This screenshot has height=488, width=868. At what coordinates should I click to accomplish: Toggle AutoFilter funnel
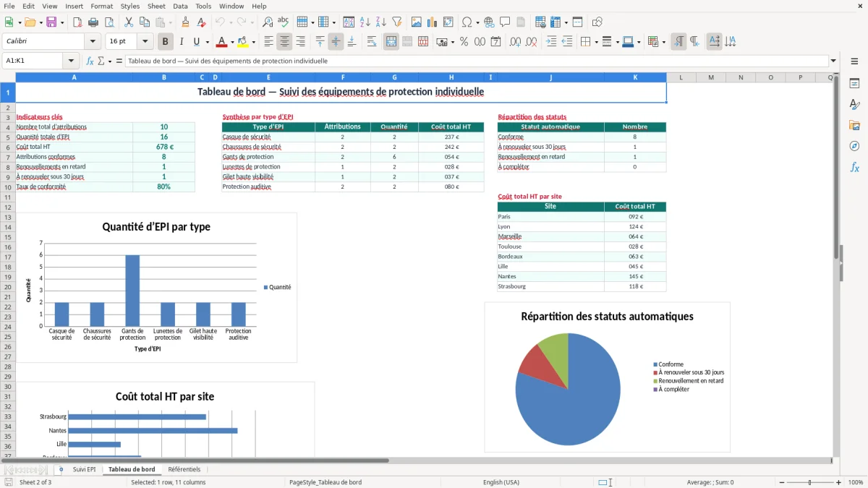tap(396, 22)
